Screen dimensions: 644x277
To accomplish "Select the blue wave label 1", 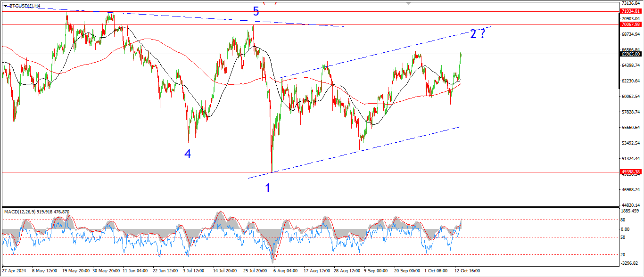I will coord(268,188).
